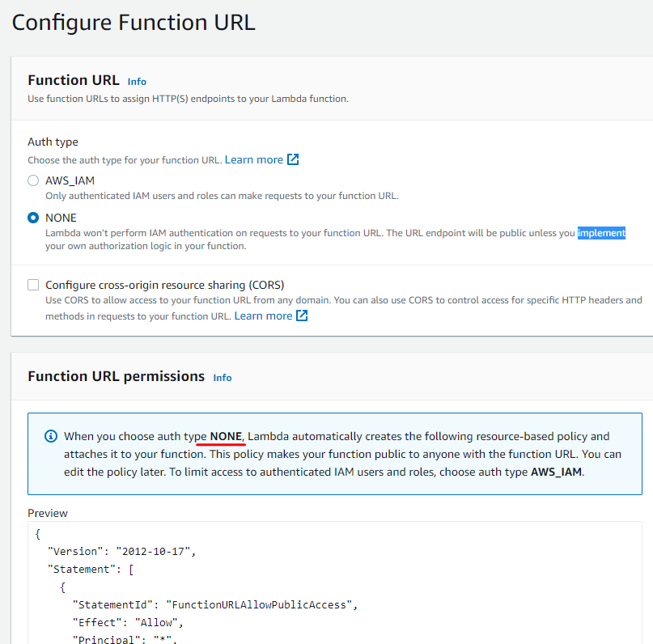Image resolution: width=653 pixels, height=644 pixels.
Task: Click the info circle icon in permissions notice
Action: tap(51, 436)
